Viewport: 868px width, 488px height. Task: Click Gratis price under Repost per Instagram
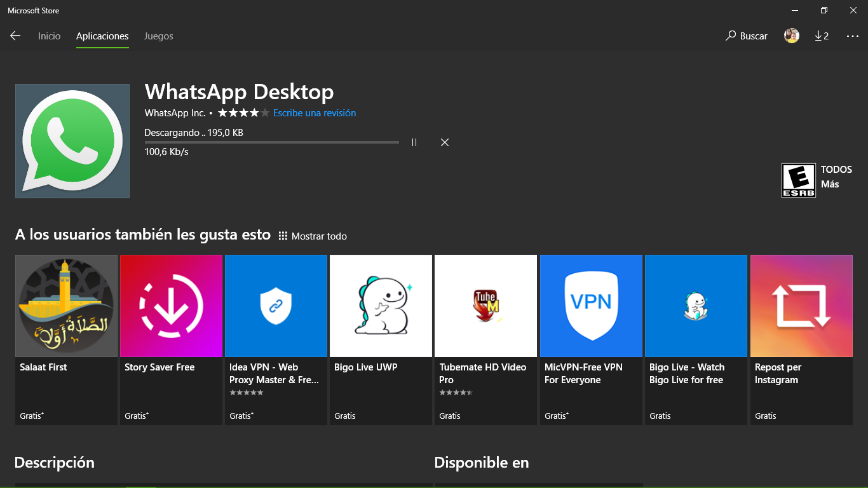click(x=766, y=416)
